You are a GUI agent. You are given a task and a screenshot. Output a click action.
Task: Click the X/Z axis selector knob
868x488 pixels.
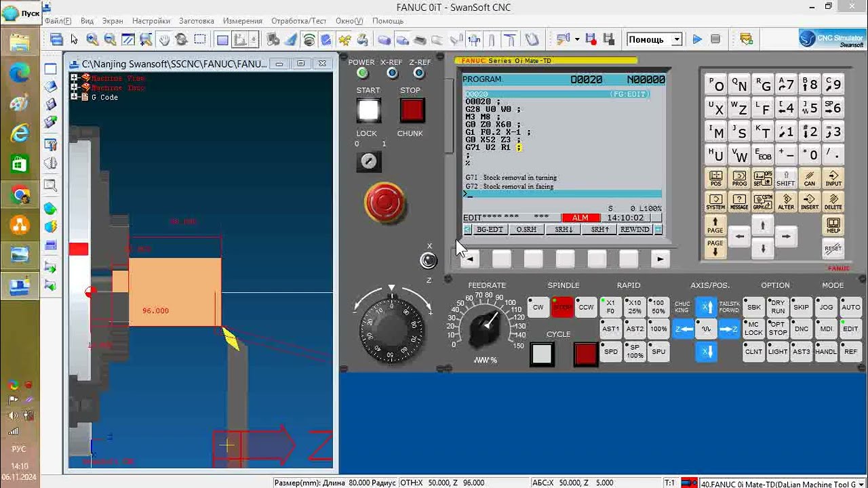coord(429,260)
